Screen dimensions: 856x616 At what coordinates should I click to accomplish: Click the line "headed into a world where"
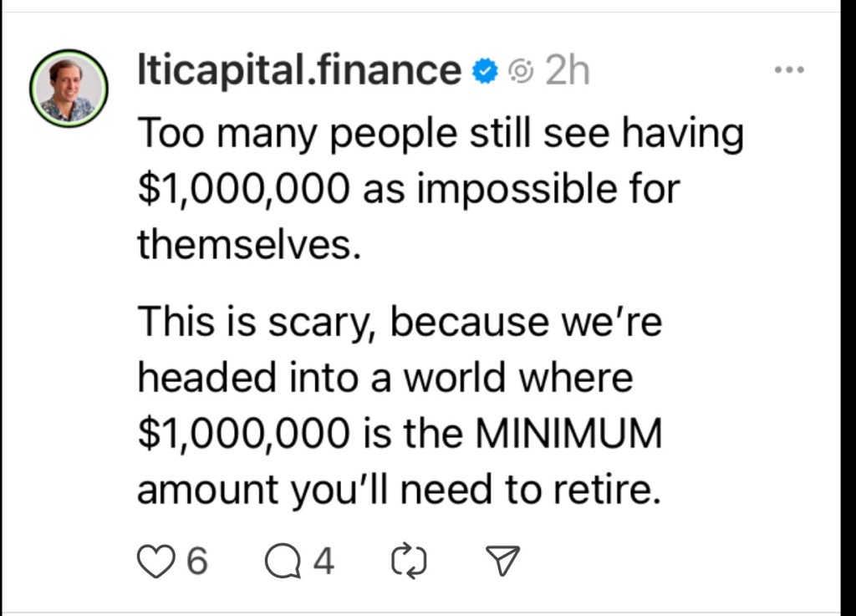point(385,379)
